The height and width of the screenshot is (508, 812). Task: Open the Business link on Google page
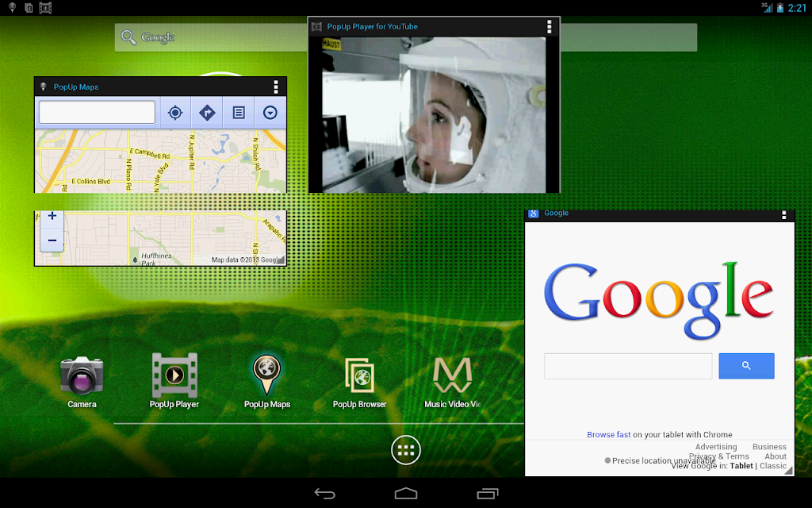[x=769, y=446]
